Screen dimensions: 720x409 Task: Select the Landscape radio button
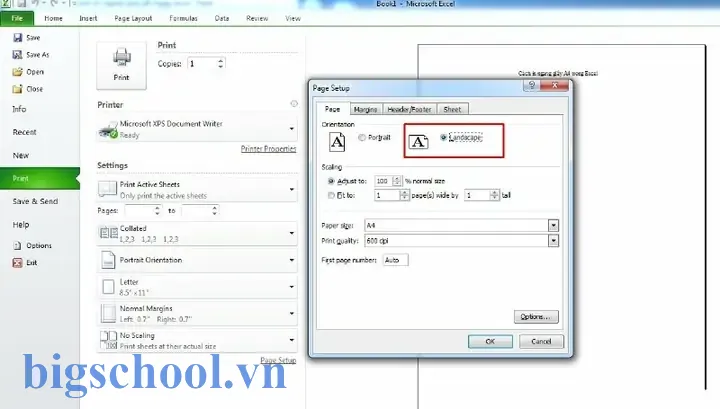tap(444, 137)
